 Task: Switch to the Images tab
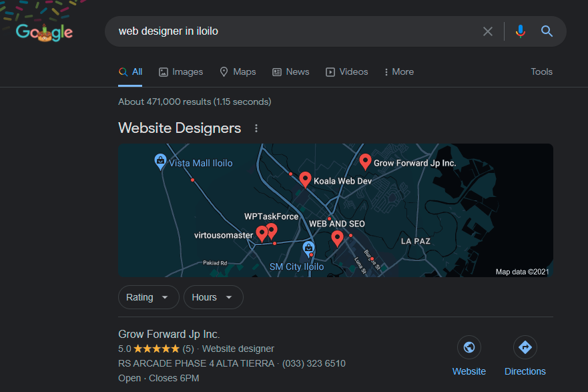181,71
